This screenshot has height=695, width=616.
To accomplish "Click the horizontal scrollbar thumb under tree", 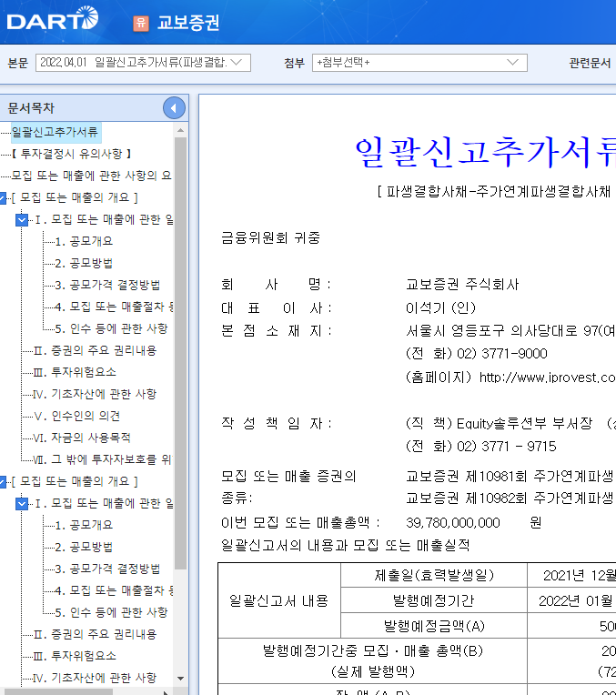I will coord(56,692).
